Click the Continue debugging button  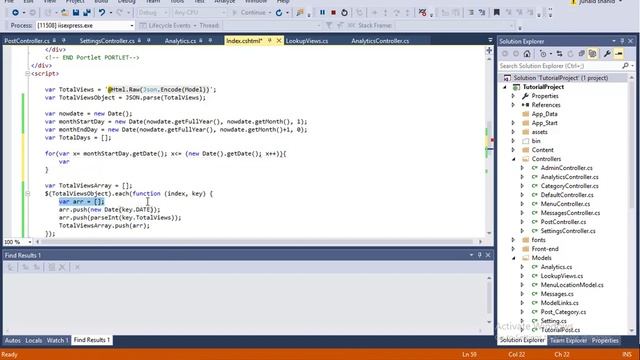pyautogui.click(x=249, y=13)
